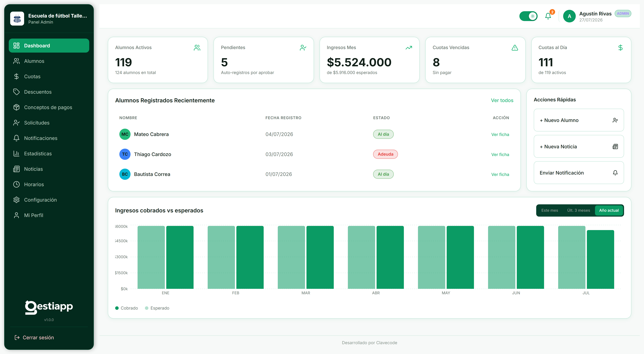Image resolution: width=644 pixels, height=354 pixels.
Task: Open Cuotas section
Action: click(49, 76)
